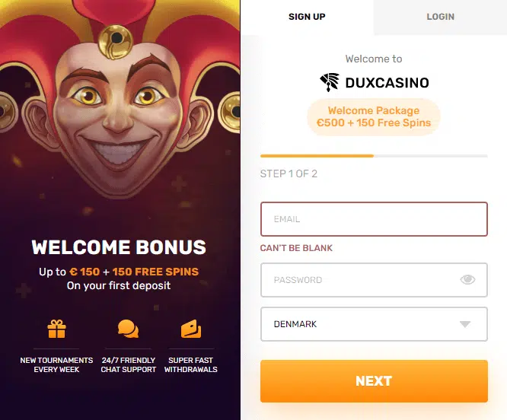Image resolution: width=507 pixels, height=420 pixels.
Task: Click the gift box tournaments icon
Action: pos(56,329)
